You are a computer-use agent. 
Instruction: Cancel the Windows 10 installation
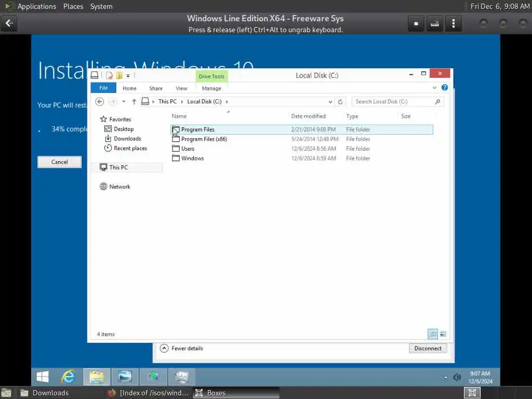tap(59, 162)
